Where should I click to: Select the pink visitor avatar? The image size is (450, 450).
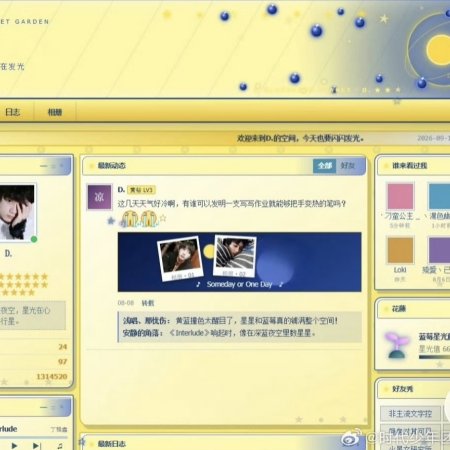tap(400, 196)
